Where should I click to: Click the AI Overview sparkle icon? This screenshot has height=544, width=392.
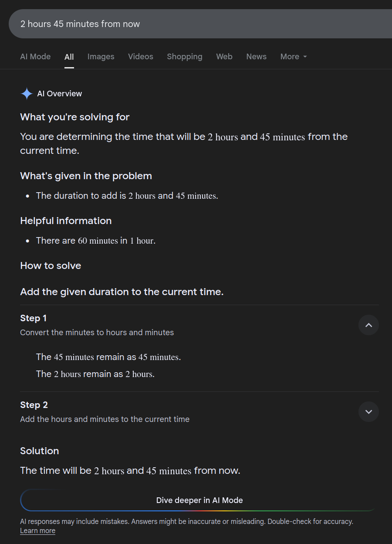(27, 94)
